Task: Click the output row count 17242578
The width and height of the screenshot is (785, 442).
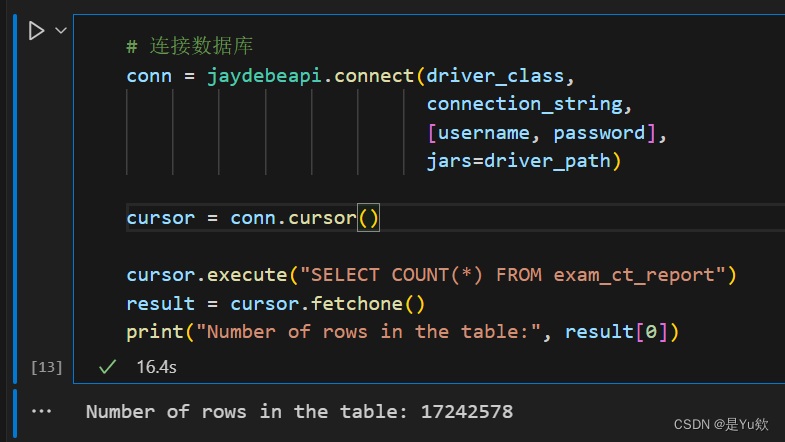Action: [x=467, y=411]
